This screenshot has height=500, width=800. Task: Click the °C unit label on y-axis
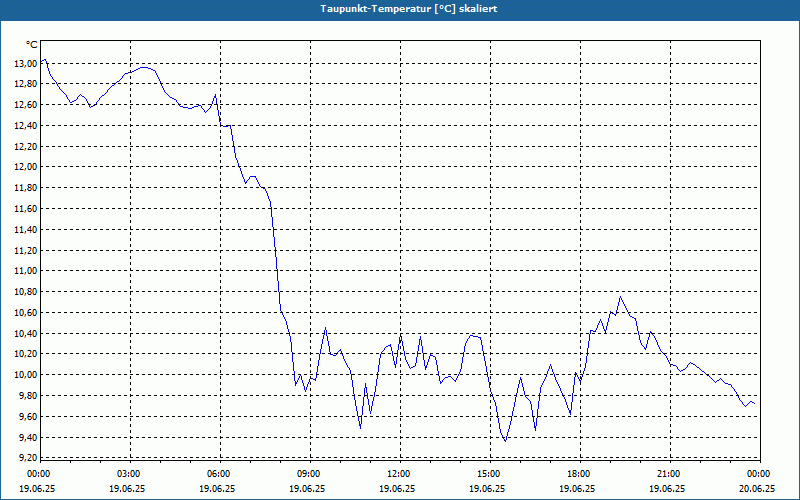tap(31, 45)
